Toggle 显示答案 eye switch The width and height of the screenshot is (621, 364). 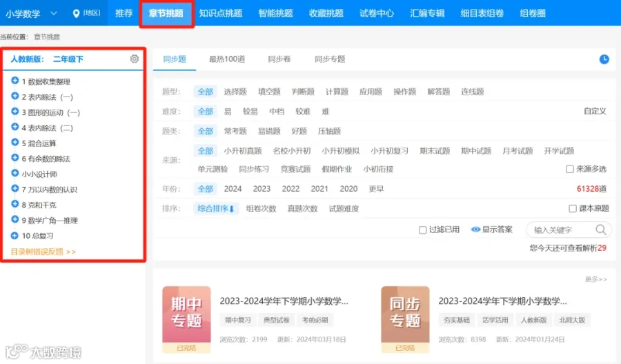(x=475, y=230)
